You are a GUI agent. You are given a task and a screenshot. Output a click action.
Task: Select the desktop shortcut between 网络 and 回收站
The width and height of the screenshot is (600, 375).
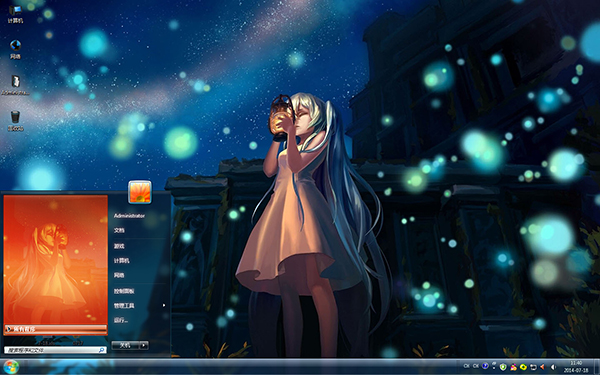tap(15, 85)
